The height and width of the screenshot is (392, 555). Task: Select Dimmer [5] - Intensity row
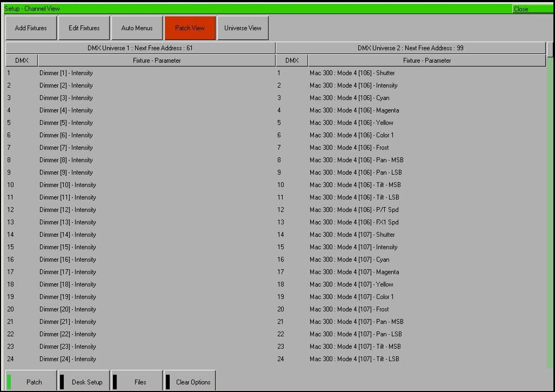tap(140, 123)
